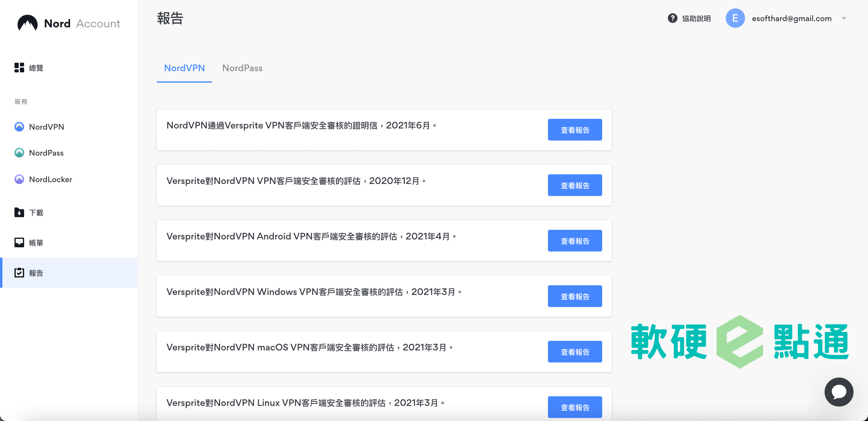The width and height of the screenshot is (868, 421).
Task: Click the reports clipboard check icon
Action: coord(19,273)
